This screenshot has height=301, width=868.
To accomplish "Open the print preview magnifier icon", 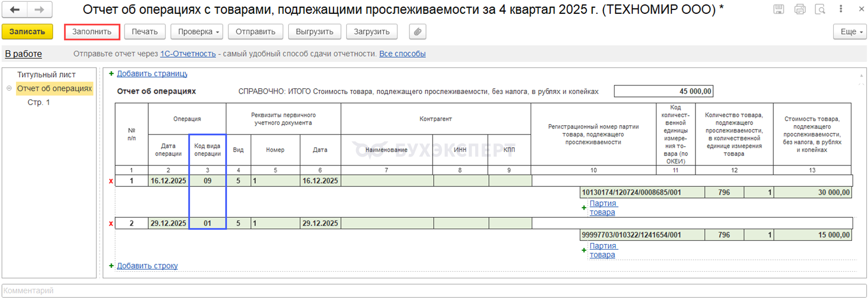I will (820, 9).
